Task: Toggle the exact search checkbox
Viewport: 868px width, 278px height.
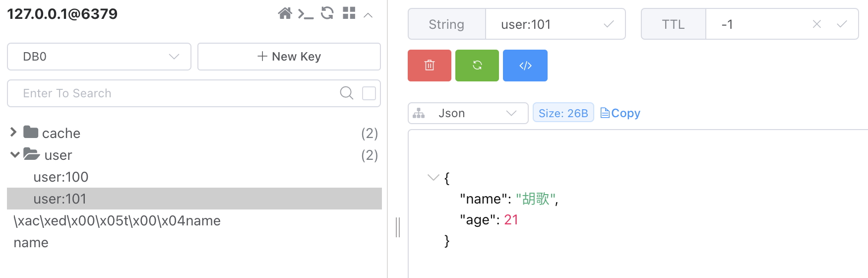Action: pos(369,93)
